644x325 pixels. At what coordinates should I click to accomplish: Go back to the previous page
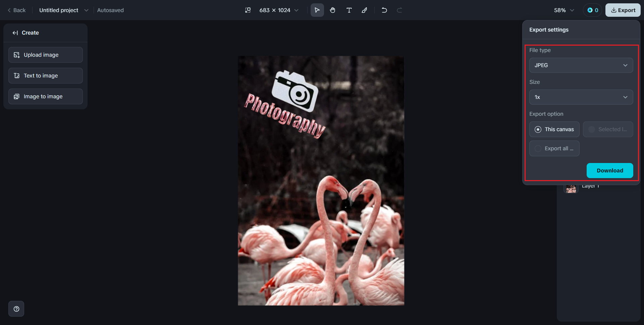[16, 10]
